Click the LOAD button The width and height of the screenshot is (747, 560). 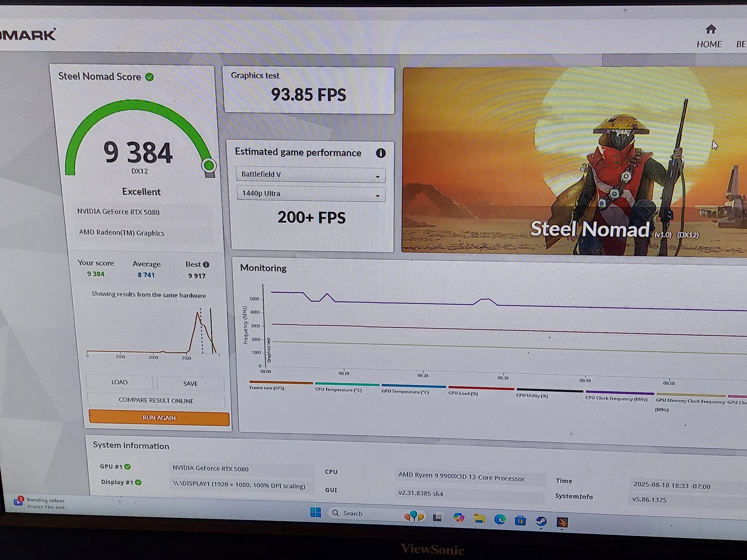[x=119, y=382]
